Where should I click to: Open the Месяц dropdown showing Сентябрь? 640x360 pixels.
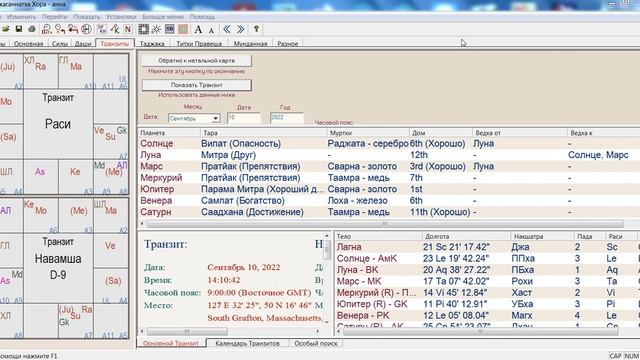click(x=194, y=118)
